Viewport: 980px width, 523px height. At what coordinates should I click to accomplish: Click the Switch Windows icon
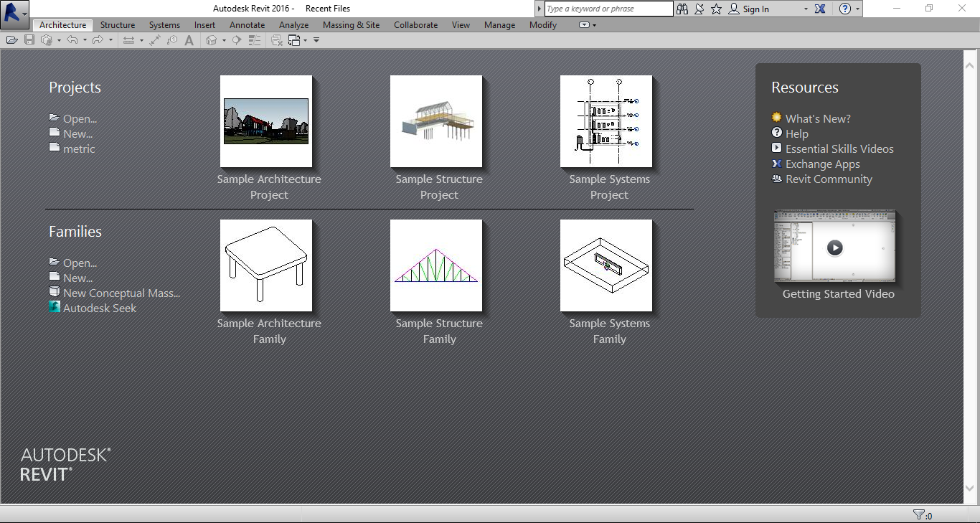pos(294,40)
